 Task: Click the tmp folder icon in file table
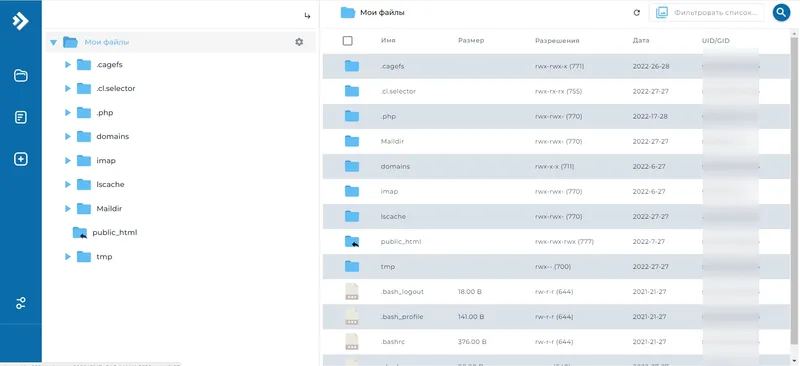352,266
